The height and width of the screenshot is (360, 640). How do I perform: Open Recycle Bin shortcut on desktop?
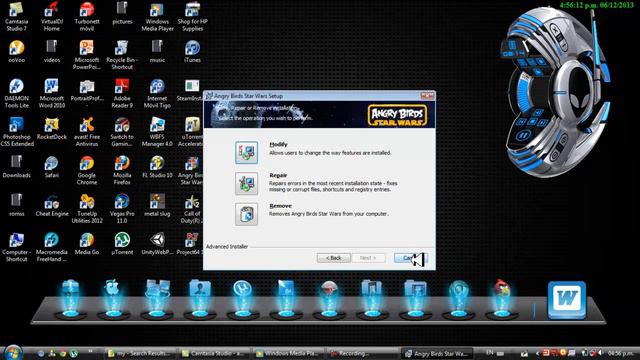coord(122,55)
